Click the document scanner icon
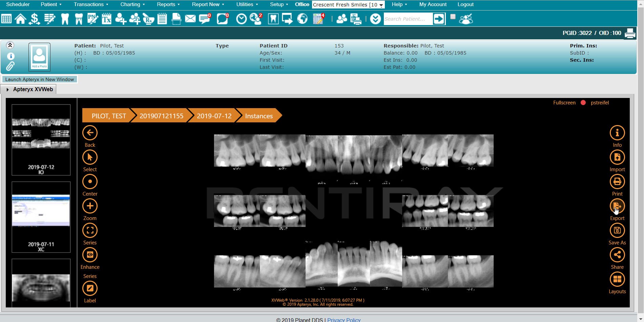 click(x=176, y=19)
